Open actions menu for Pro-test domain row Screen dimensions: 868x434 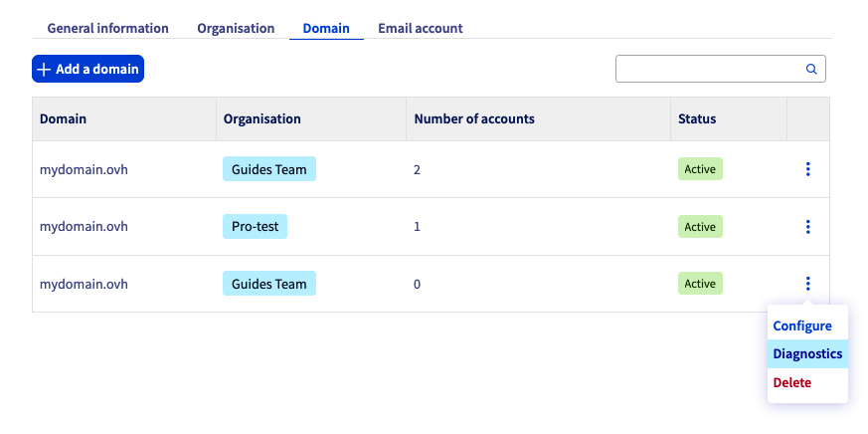point(807,227)
